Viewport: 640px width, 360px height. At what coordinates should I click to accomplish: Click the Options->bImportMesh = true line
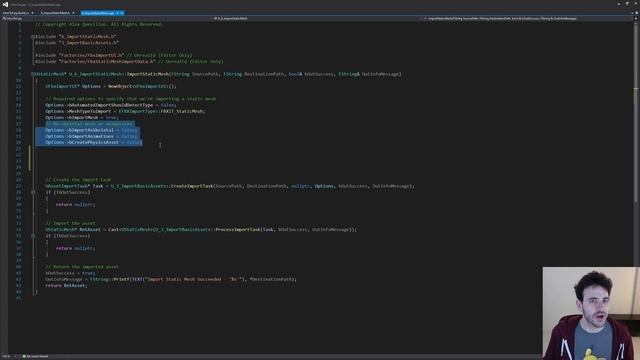pos(82,118)
